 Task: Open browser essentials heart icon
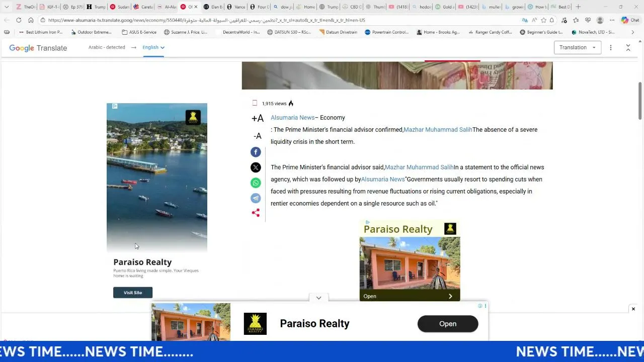588,20
